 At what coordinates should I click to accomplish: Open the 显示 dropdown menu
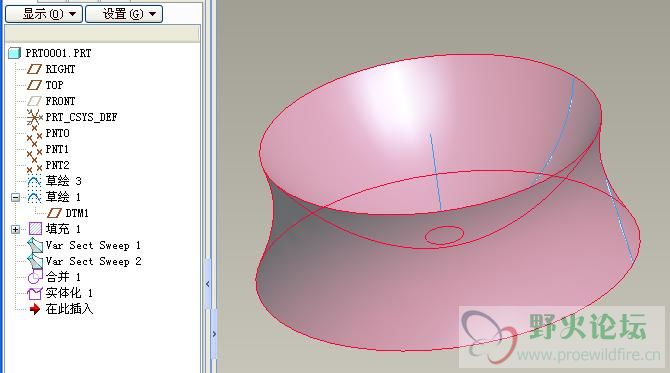pos(44,14)
